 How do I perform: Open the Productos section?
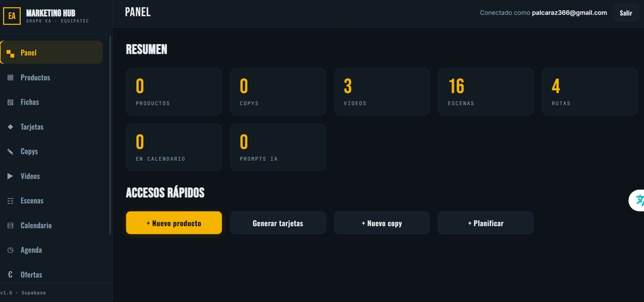point(52,77)
